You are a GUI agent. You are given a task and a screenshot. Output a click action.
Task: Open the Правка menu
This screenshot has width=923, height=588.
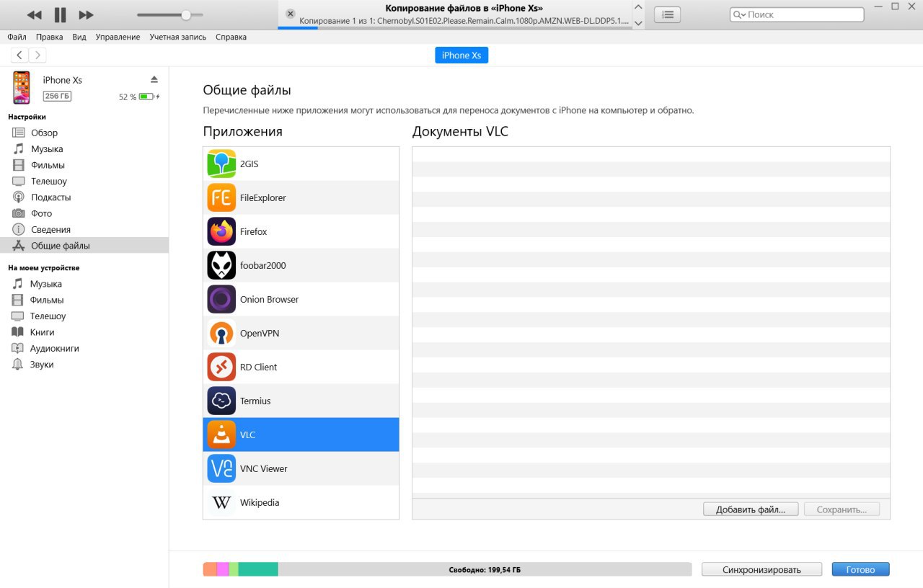[x=49, y=37]
